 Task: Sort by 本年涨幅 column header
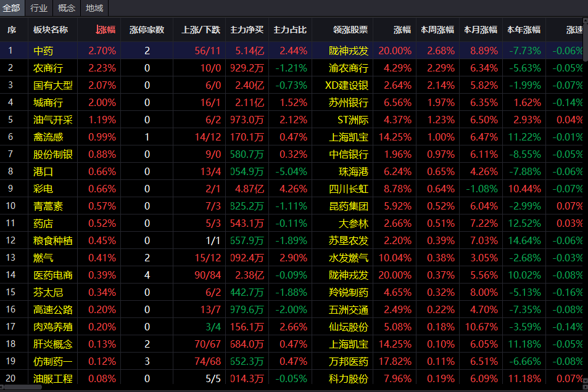(523, 30)
